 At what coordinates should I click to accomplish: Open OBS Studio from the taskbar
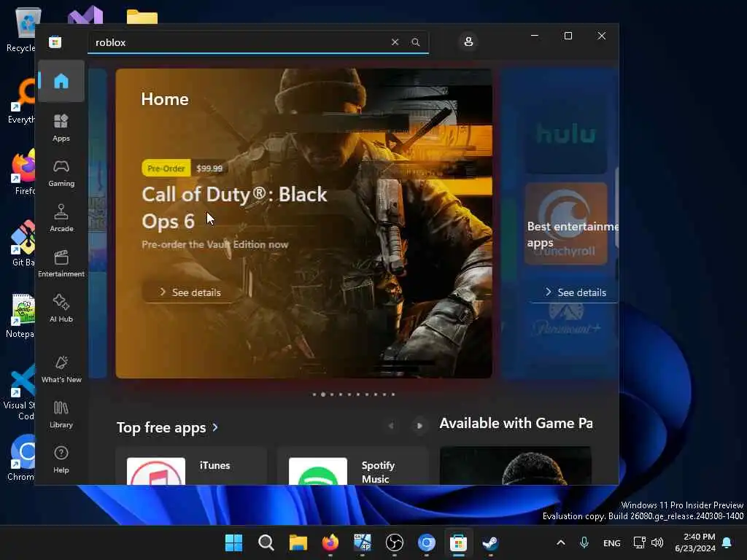[x=395, y=542]
